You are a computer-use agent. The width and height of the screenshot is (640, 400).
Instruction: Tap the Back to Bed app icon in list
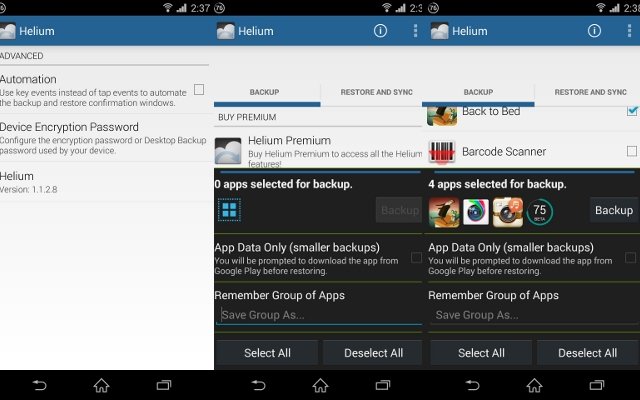pyautogui.click(x=442, y=116)
